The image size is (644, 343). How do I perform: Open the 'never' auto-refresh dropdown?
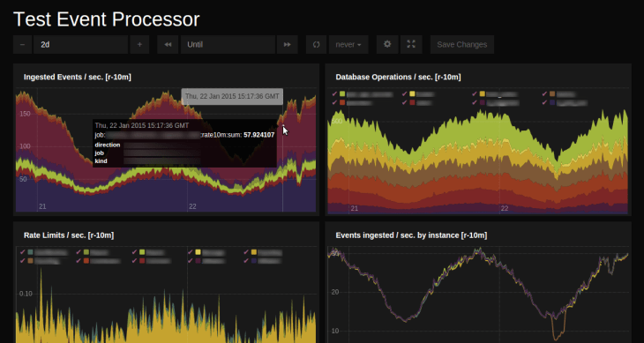click(348, 44)
